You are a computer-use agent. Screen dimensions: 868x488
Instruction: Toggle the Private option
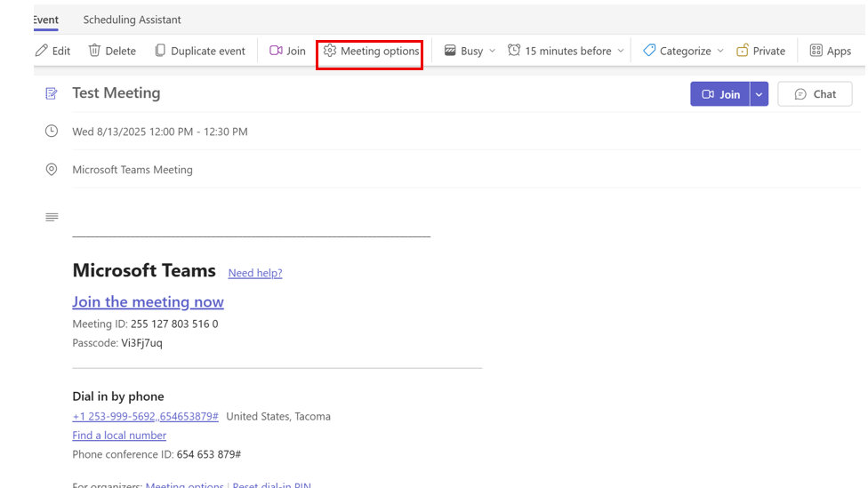[760, 51]
